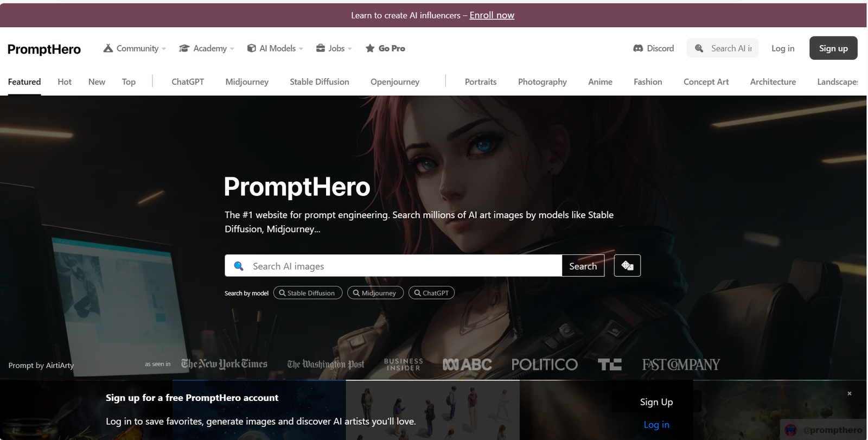868x440 pixels.
Task: Click the Academy graduation cap icon
Action: (184, 48)
